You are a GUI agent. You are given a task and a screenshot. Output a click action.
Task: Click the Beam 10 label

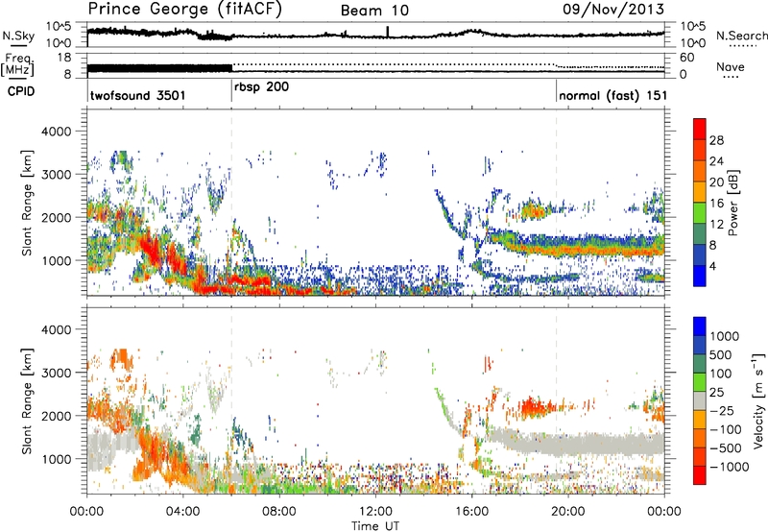pos(374,11)
